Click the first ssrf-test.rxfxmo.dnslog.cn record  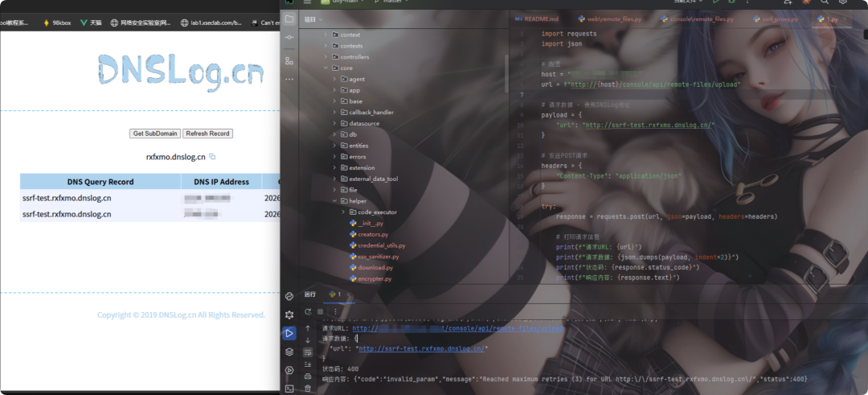67,198
